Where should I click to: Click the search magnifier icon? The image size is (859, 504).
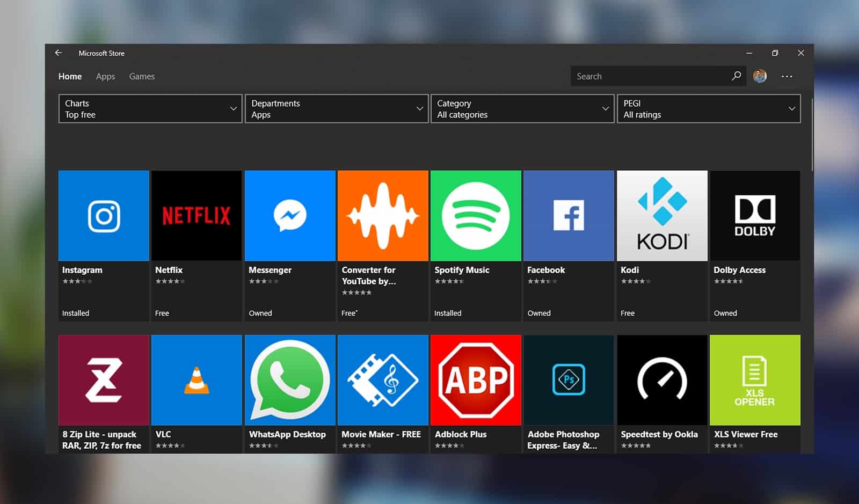pos(736,76)
